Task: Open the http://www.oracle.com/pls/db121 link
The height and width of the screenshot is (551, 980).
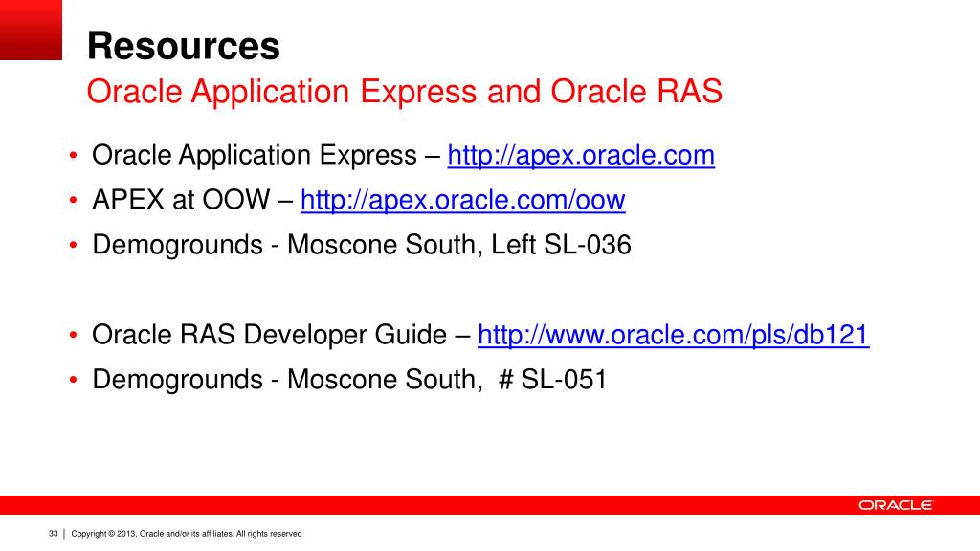Action: pos(673,336)
